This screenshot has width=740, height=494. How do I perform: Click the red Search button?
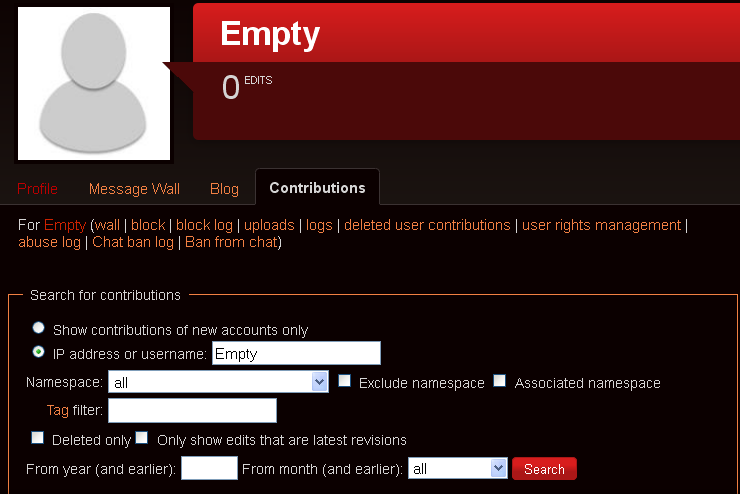(x=544, y=469)
